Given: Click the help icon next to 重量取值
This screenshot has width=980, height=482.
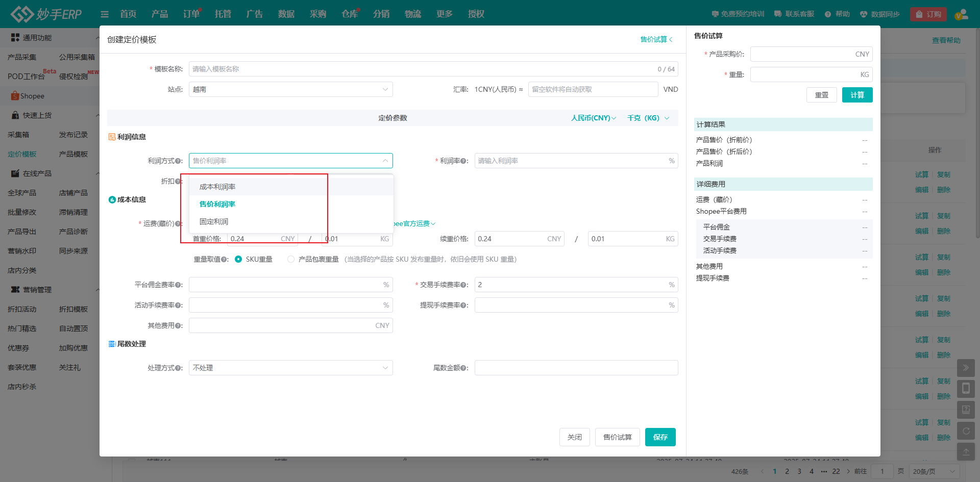Looking at the screenshot, I should (224, 260).
